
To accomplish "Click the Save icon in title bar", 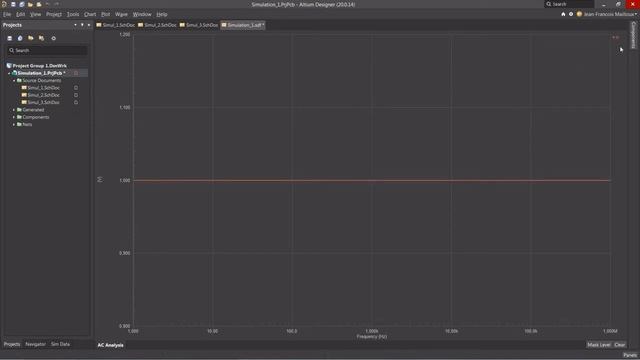I will (13, 4).
